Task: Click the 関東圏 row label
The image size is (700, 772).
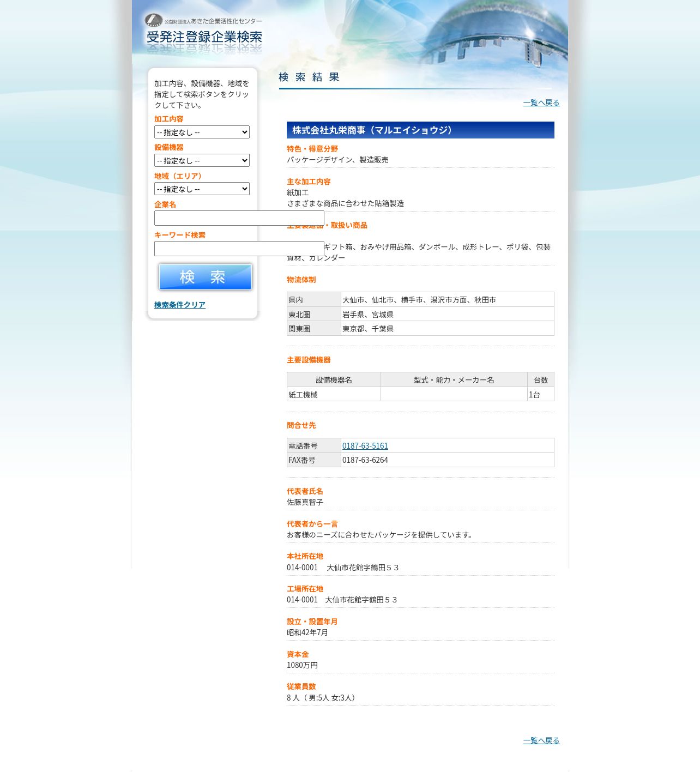Action: pos(314,329)
